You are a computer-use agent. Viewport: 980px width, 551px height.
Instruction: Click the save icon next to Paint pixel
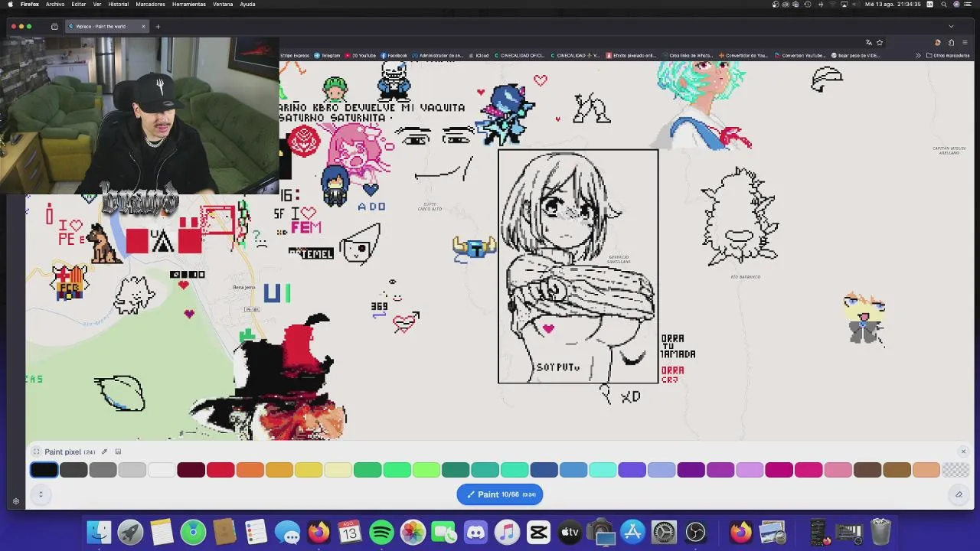click(x=118, y=452)
